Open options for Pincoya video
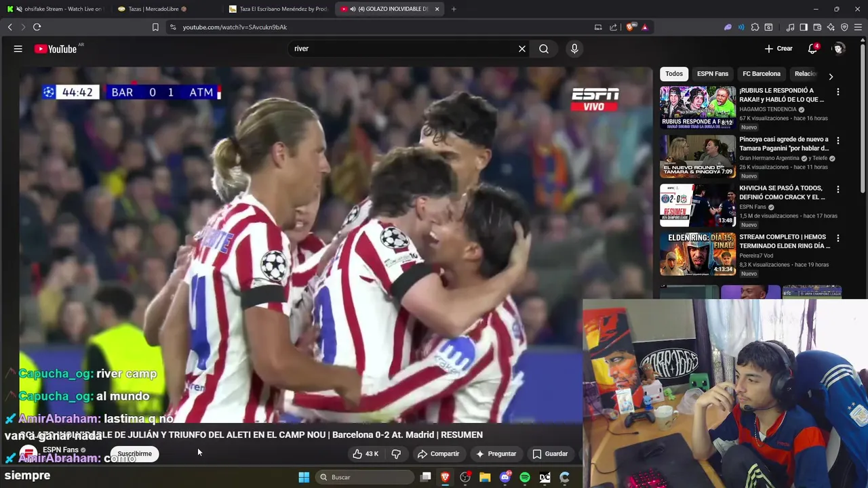 pyautogui.click(x=837, y=140)
